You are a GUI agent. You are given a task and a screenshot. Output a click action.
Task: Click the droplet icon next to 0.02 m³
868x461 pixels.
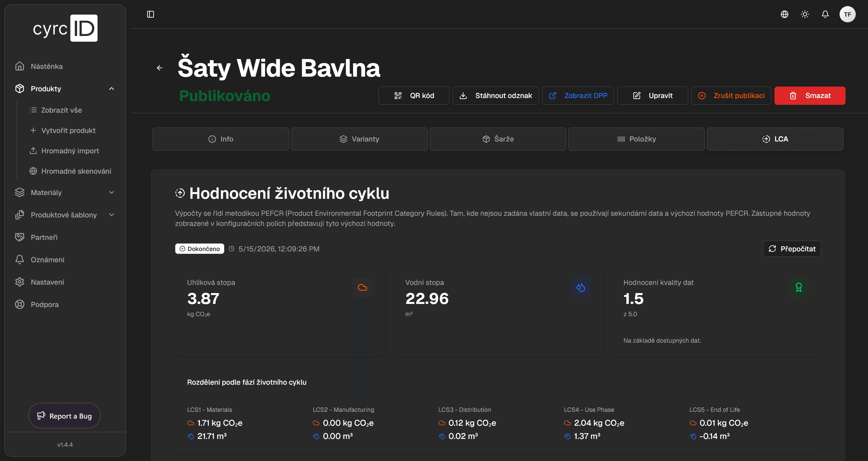coord(442,436)
